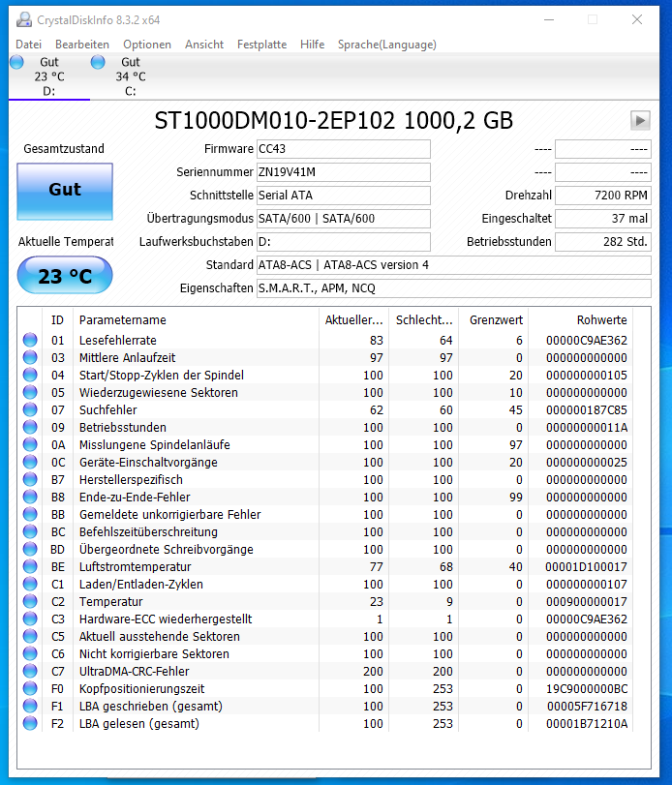Close the CrystalDiskInfo window

[x=637, y=19]
